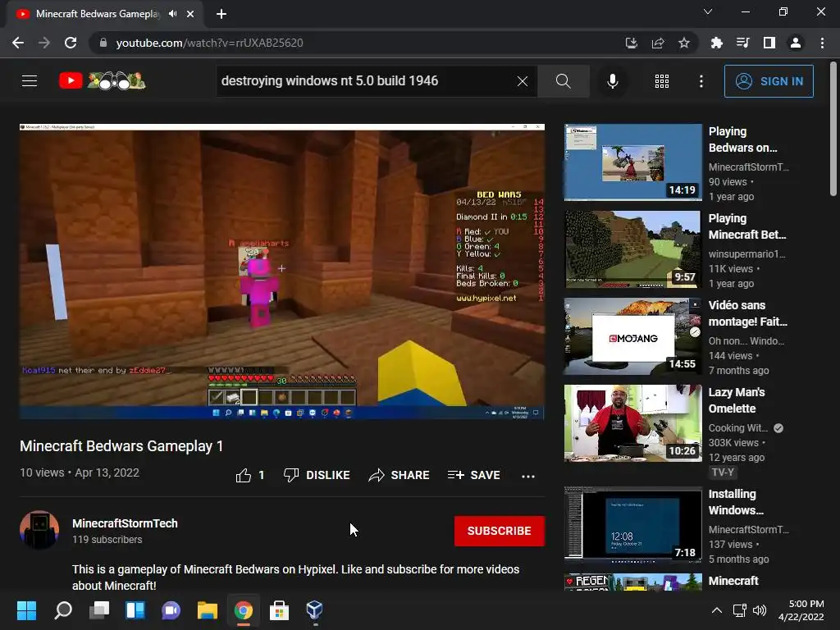The image size is (840, 630).
Task: Click the address bar URL
Action: pos(209,43)
